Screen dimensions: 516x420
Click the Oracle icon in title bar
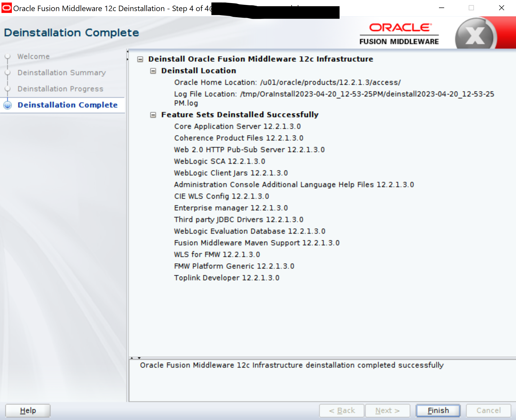[6, 8]
